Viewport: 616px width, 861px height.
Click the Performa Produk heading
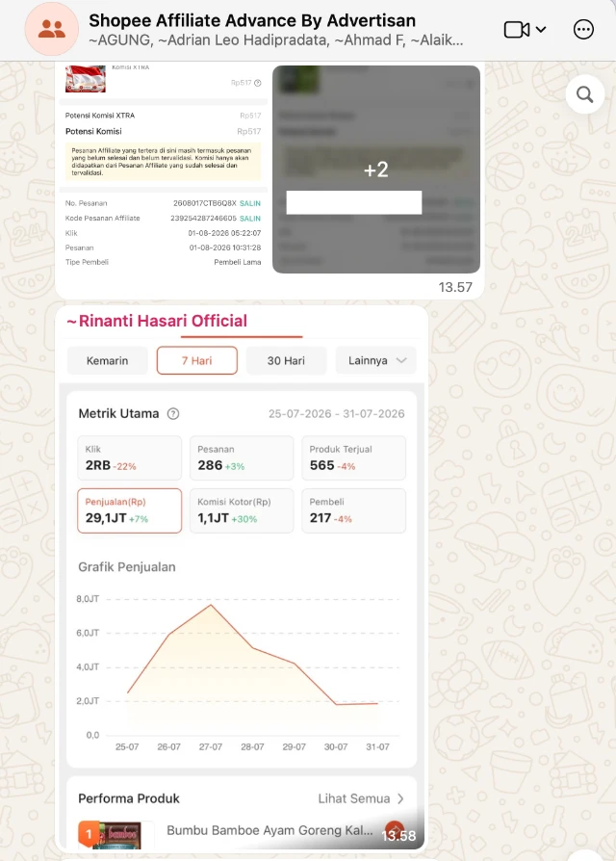tap(129, 798)
